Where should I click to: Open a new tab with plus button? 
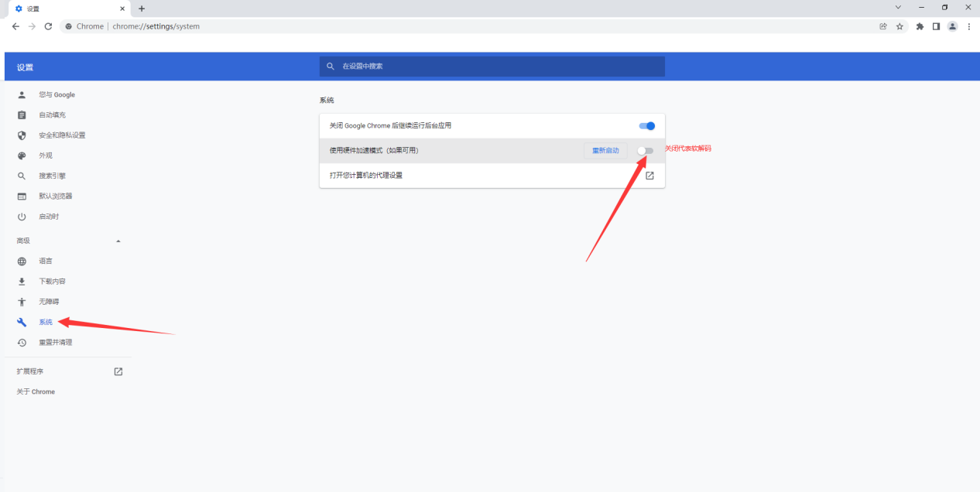point(142,9)
